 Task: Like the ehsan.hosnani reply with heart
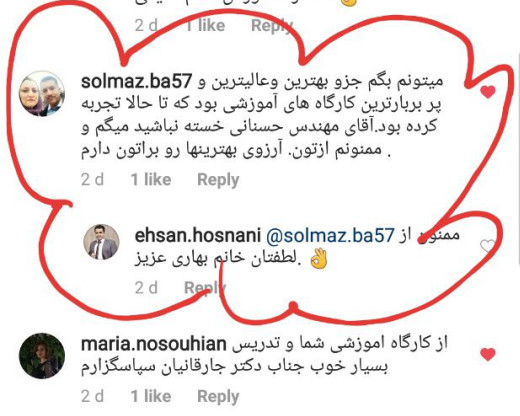(x=487, y=247)
